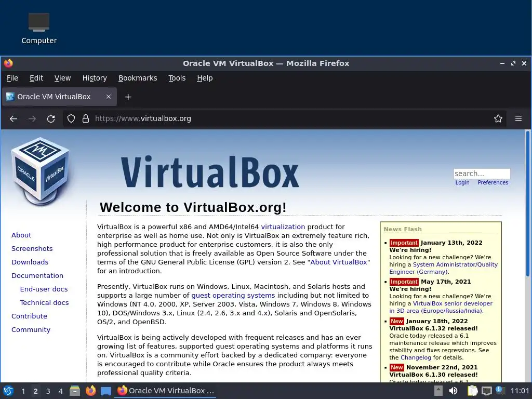Open the Firefox hamburger application menu
532x399 pixels.
tap(518, 118)
